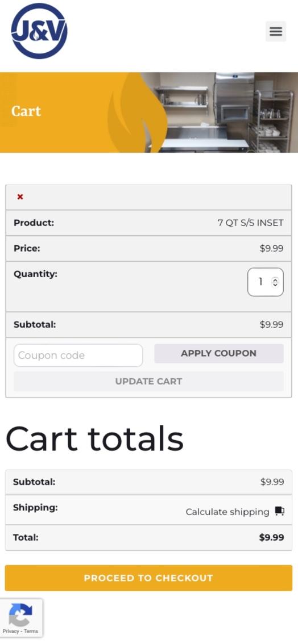Screen dimensions: 298x644
Task: Click the Update Cart button
Action: tap(148, 381)
